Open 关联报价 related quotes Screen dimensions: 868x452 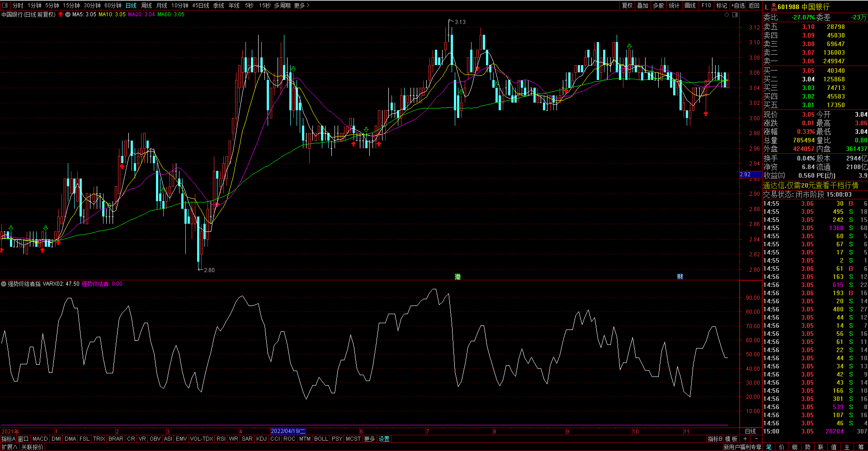coord(33,447)
